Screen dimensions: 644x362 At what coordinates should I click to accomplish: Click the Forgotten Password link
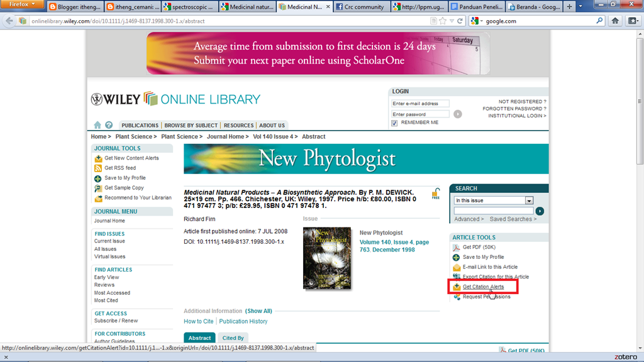click(x=514, y=109)
